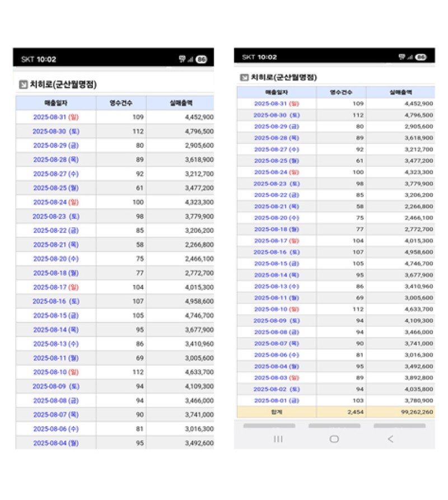This screenshot has width=448, height=500.
Task: Tap the signal bars icon in right screenshot
Action: click(x=410, y=58)
